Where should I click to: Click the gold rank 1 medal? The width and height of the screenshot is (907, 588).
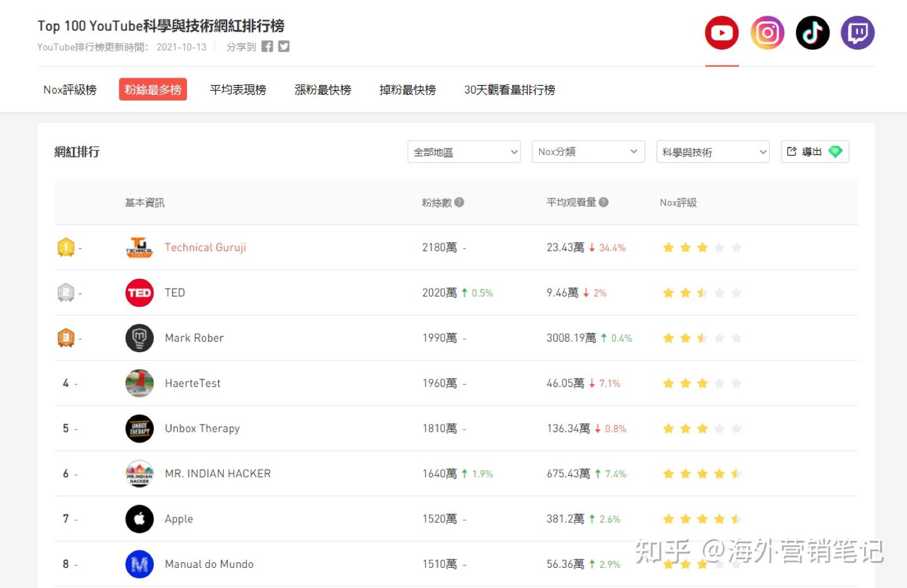(66, 247)
